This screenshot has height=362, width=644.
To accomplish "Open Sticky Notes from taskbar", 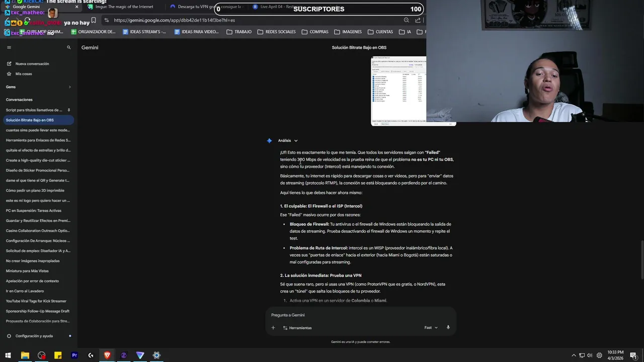I will (58, 355).
